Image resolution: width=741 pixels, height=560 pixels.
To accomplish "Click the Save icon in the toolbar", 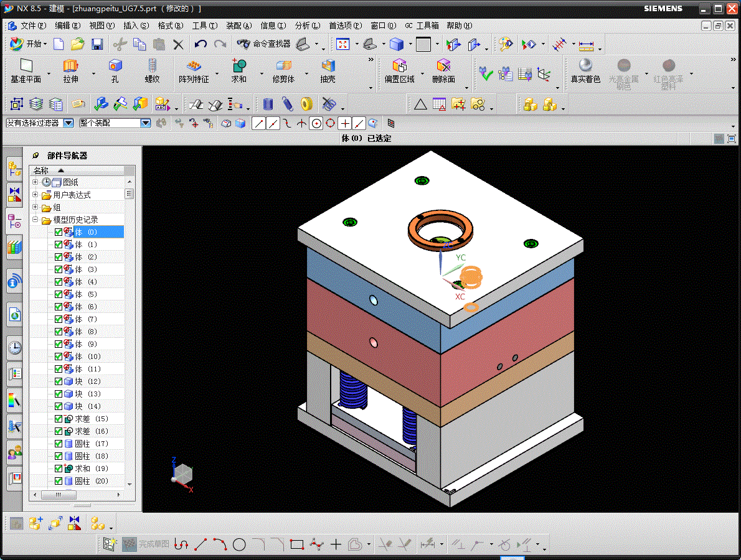I will (97, 44).
